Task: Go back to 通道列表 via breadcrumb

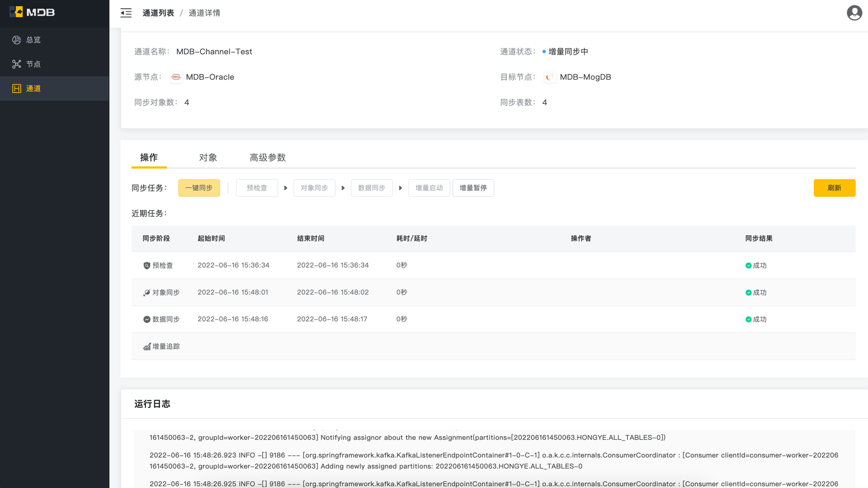Action: point(158,13)
